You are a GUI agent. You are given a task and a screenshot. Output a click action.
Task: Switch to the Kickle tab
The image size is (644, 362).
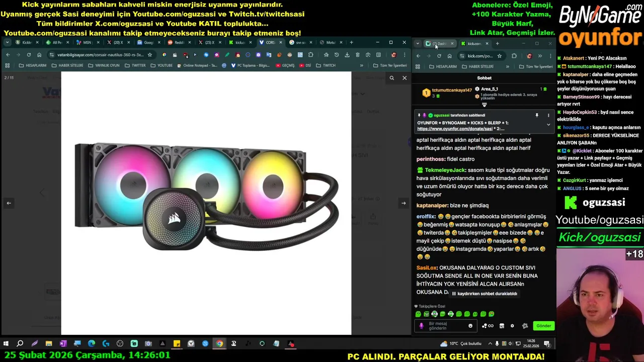27,42
